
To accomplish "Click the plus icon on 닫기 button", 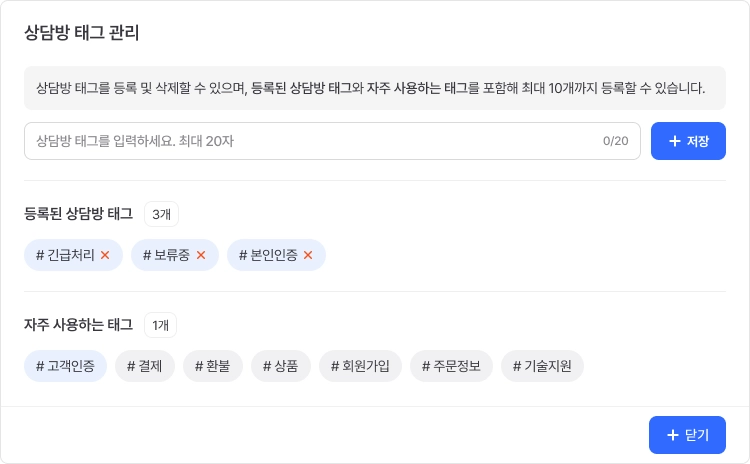I will click(x=672, y=435).
